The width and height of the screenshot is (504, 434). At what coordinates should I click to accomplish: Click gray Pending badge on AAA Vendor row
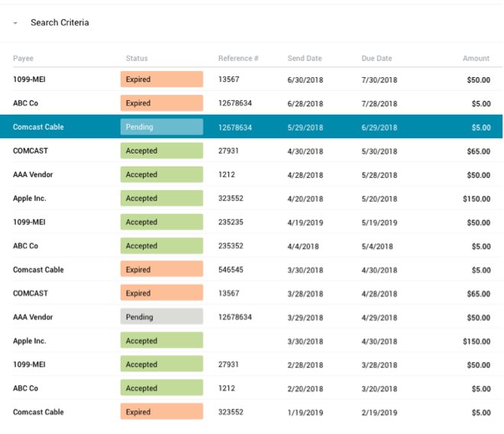[162, 317]
